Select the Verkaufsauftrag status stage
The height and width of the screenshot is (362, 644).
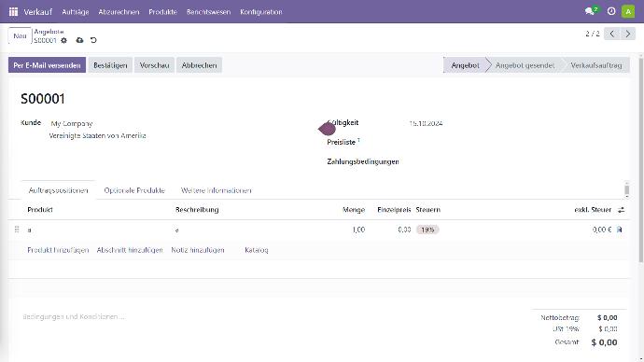coord(596,65)
